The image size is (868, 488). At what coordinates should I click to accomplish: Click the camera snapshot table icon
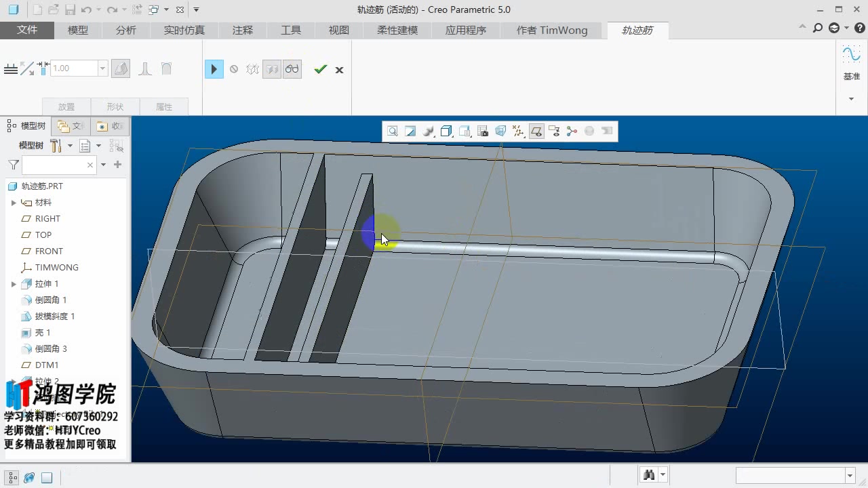[483, 131]
